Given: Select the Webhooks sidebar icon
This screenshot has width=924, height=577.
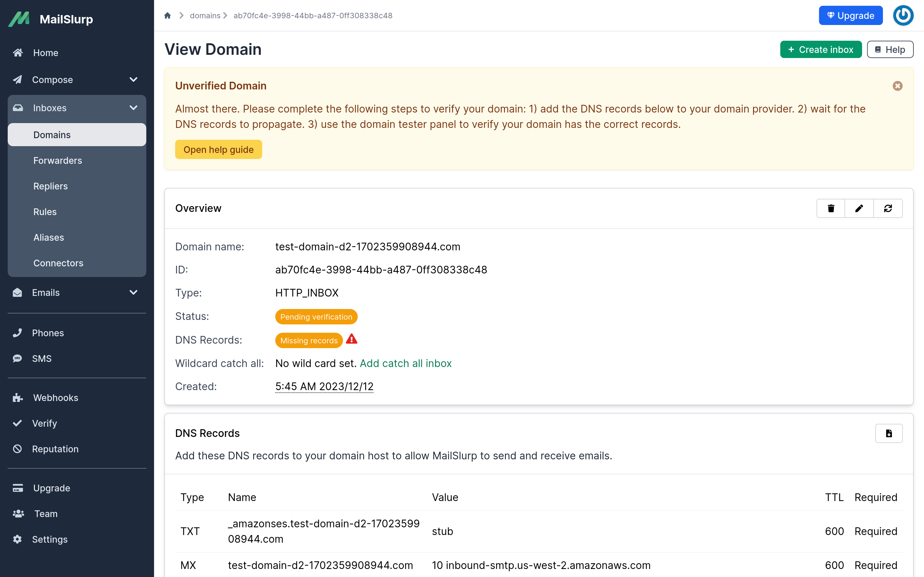Looking at the screenshot, I should point(18,397).
